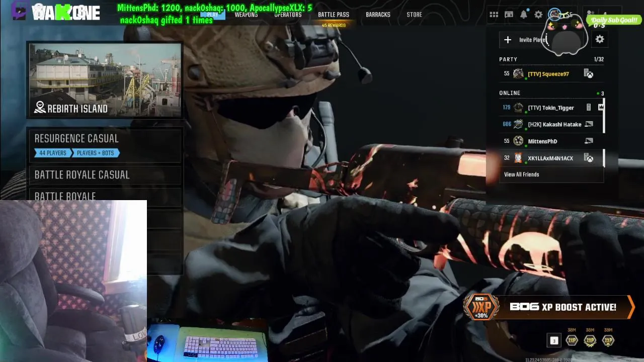Click Squeeze97's avatar emblem
This screenshot has height=362, width=644.
coord(518,74)
